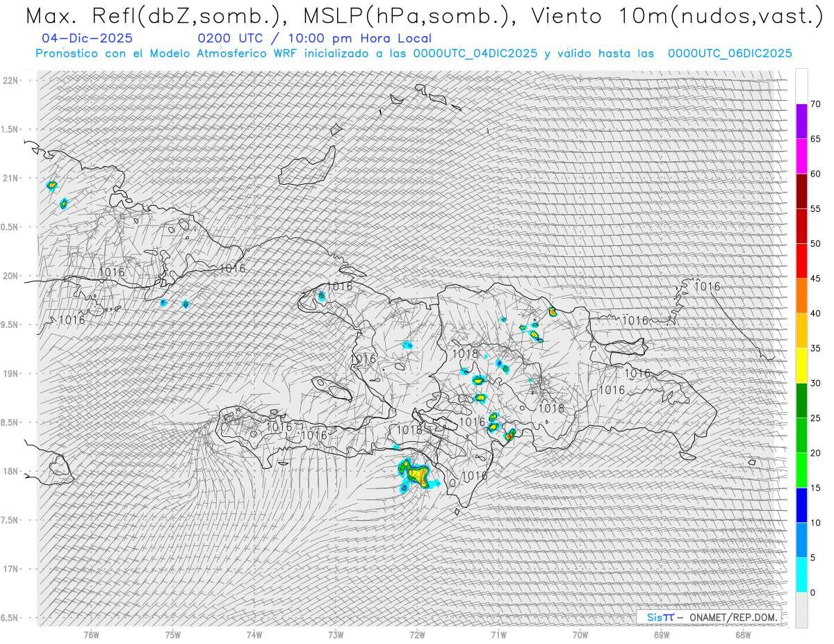Click the bright red 45–50 dBZ legend segment
Image resolution: width=834 pixels, height=644 pixels.
pos(801,261)
